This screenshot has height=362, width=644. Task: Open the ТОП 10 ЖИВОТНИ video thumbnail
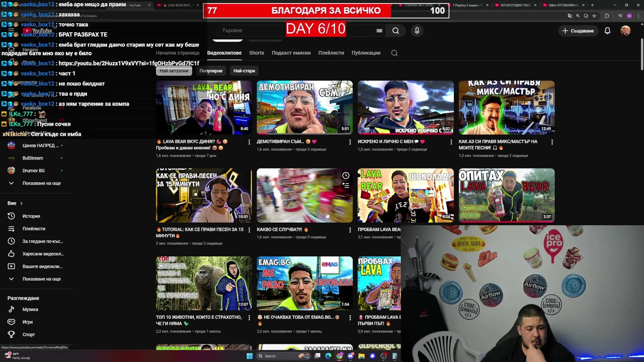[204, 283]
